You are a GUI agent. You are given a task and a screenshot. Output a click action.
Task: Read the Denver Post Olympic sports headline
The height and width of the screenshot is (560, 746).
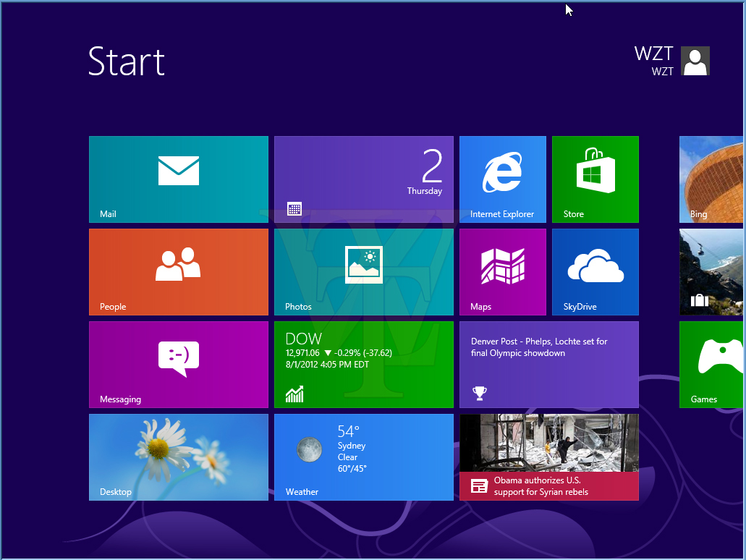[548, 364]
